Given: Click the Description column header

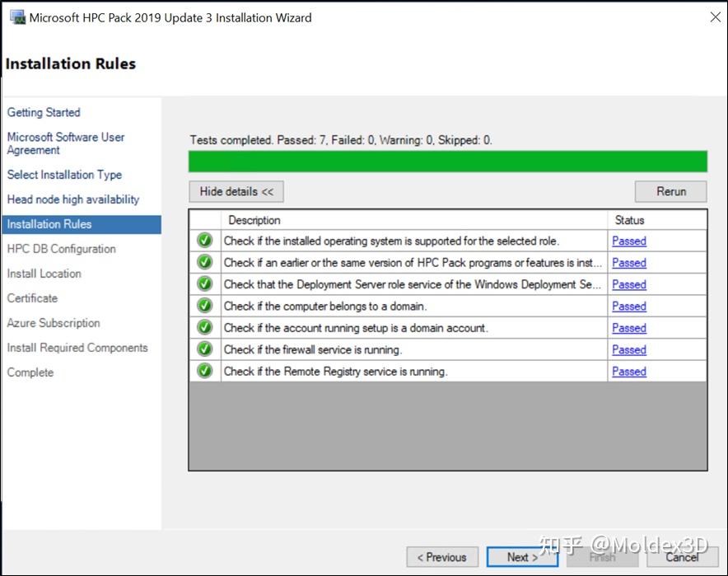Looking at the screenshot, I should [x=254, y=220].
